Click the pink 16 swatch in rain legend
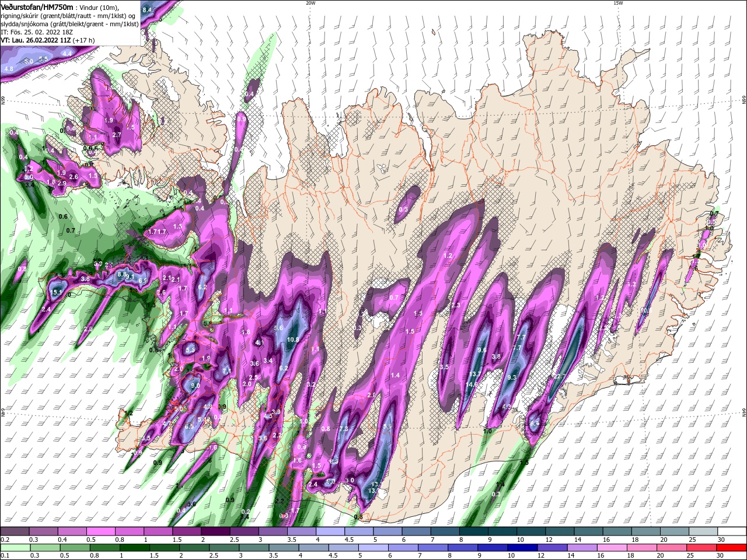The width and height of the screenshot is (747, 560). (612, 548)
